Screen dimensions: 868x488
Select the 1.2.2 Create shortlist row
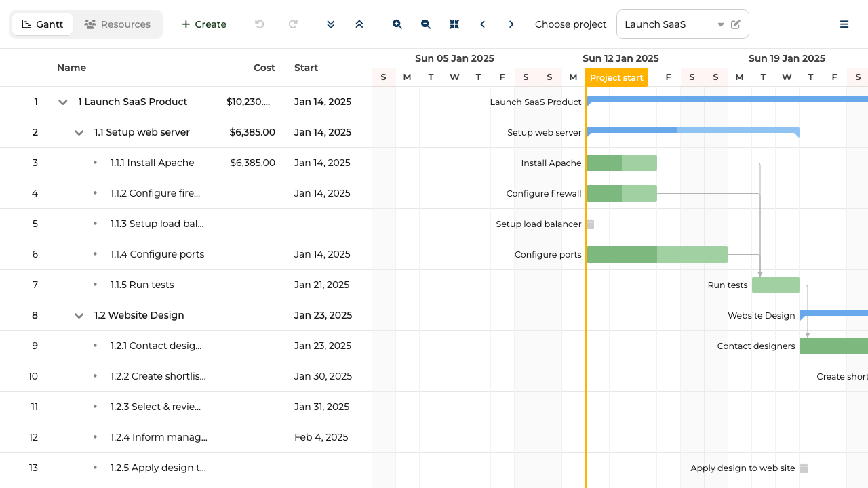coord(186,376)
